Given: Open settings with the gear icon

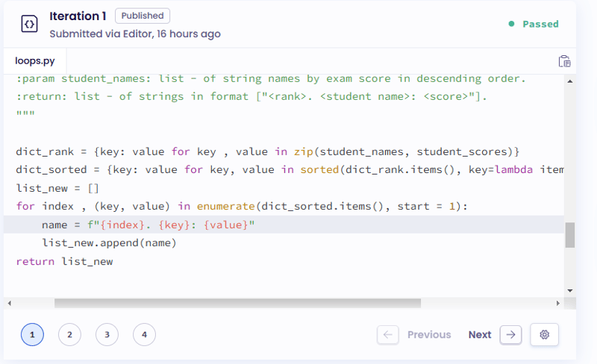Looking at the screenshot, I should [545, 335].
